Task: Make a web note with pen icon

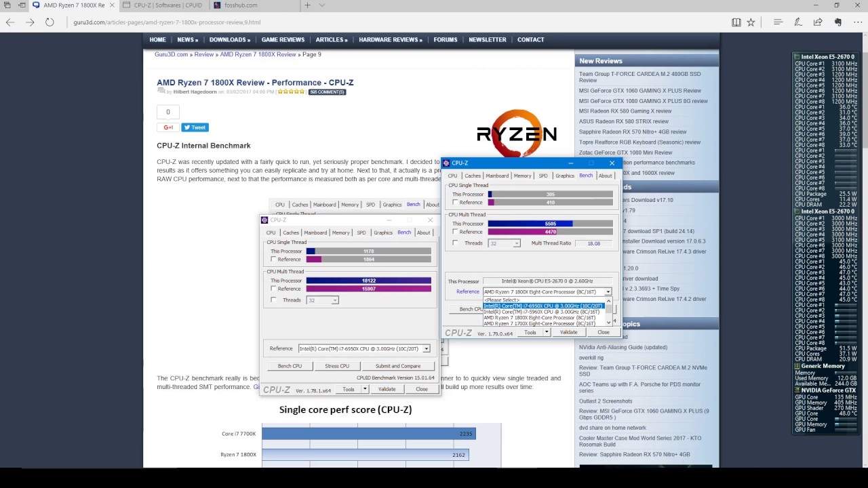Action: (x=798, y=22)
